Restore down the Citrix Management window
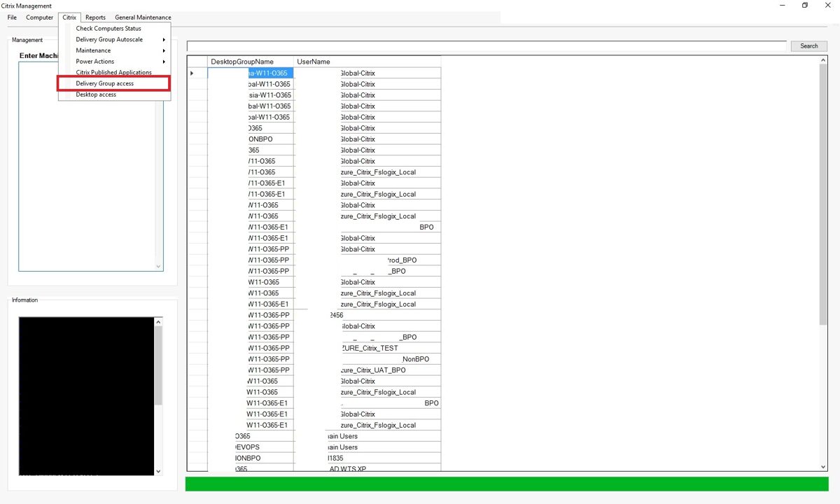This screenshot has width=840, height=504. click(805, 6)
